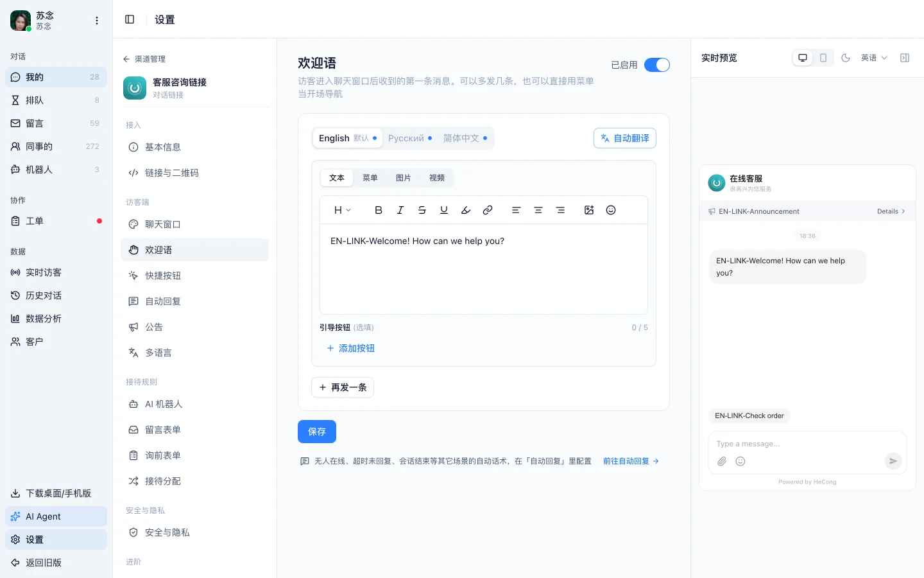Select the Русский language tab
This screenshot has width=924, height=578.
click(410, 138)
